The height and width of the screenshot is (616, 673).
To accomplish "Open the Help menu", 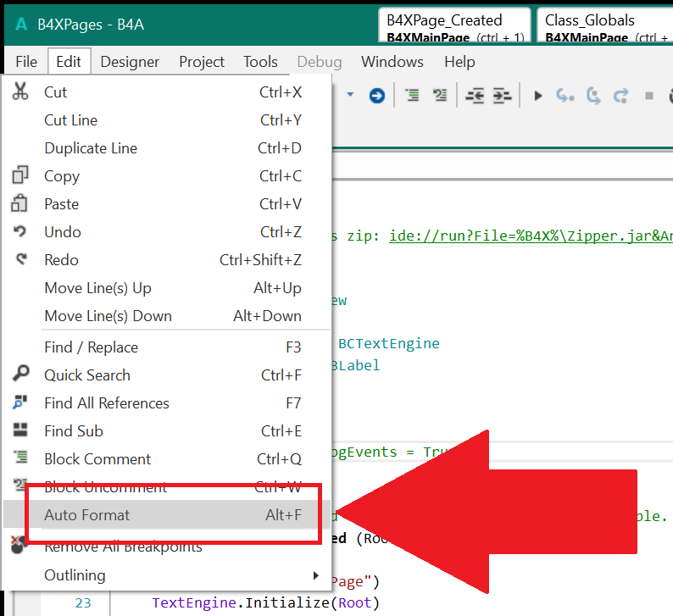I will pyautogui.click(x=459, y=62).
